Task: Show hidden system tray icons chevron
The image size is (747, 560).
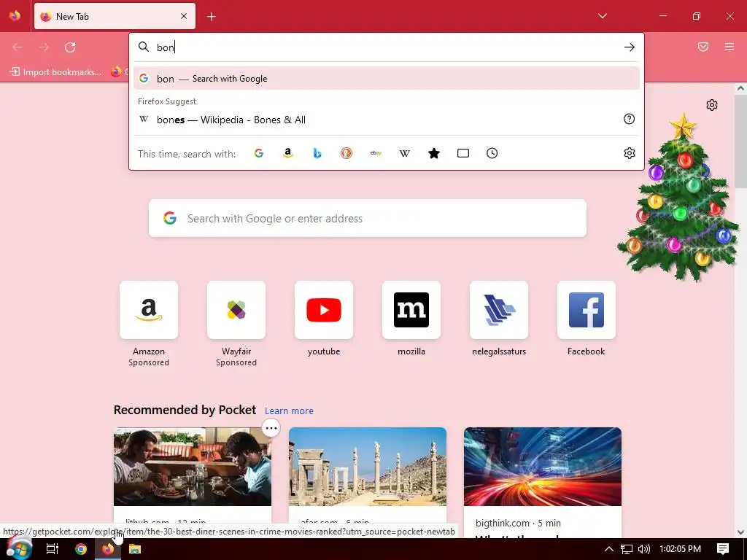Action: (609, 549)
